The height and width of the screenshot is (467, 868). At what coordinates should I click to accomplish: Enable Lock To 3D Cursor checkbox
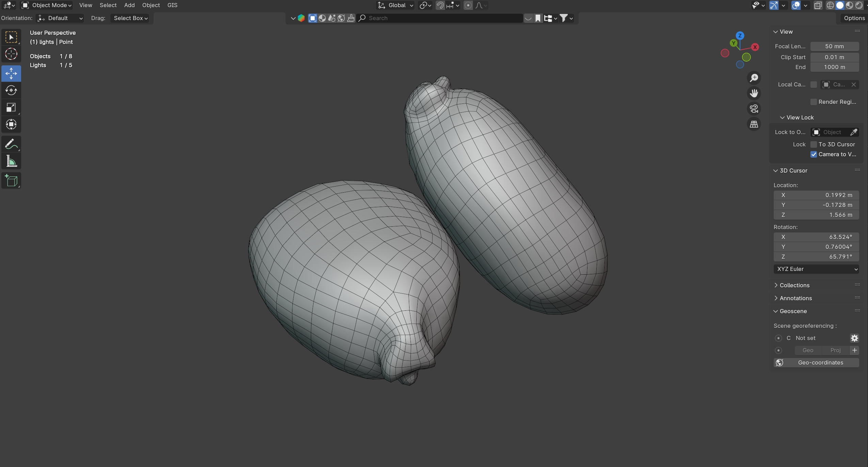814,144
